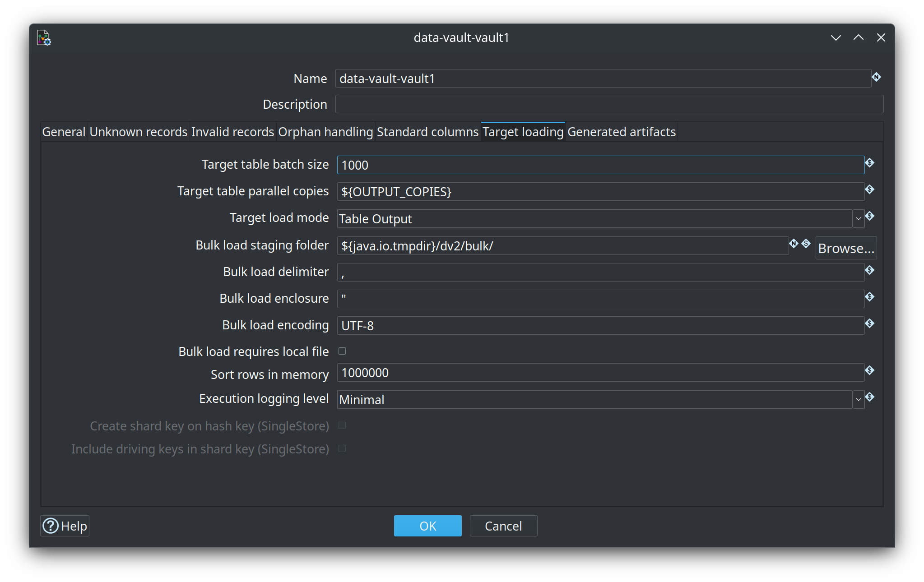Click variable icon for Bulk load enclosure
The height and width of the screenshot is (582, 924).
pos(870,297)
